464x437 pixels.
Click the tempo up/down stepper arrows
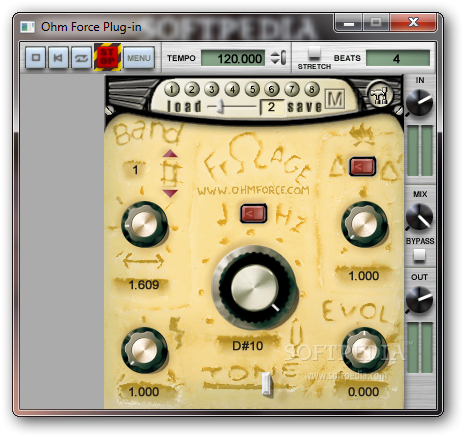tap(275, 58)
